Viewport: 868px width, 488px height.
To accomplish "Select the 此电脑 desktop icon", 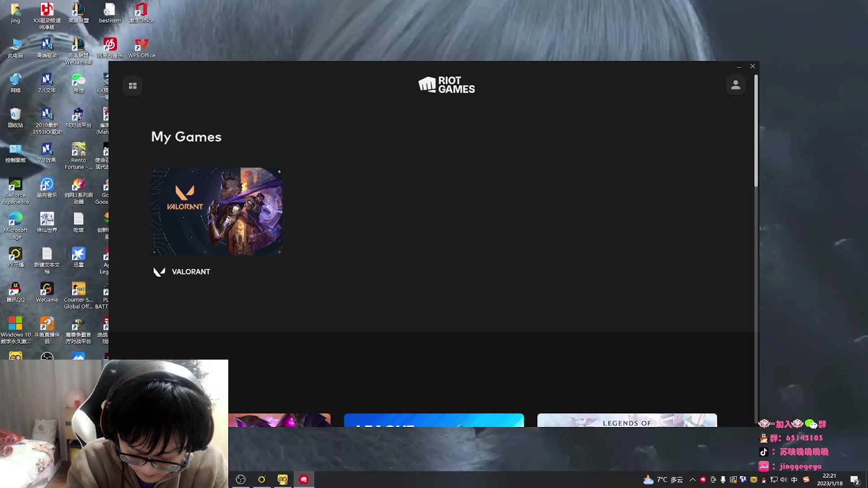I will pos(15,49).
